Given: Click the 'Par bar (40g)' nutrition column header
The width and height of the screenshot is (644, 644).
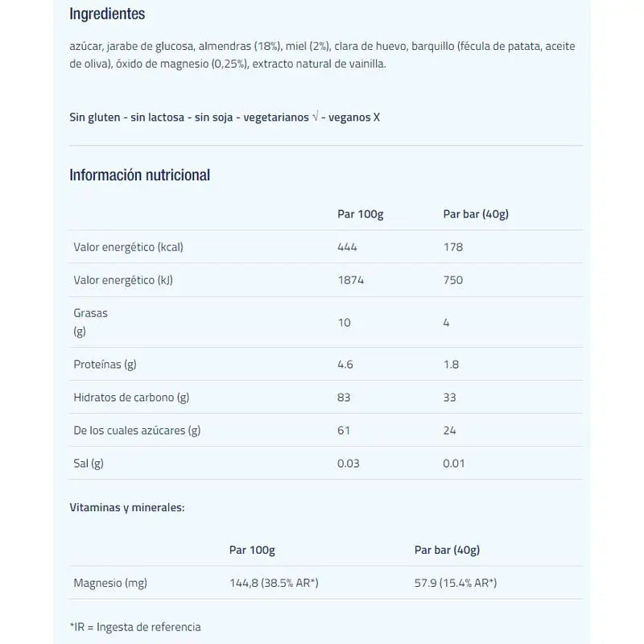Looking at the screenshot, I should click(476, 214).
